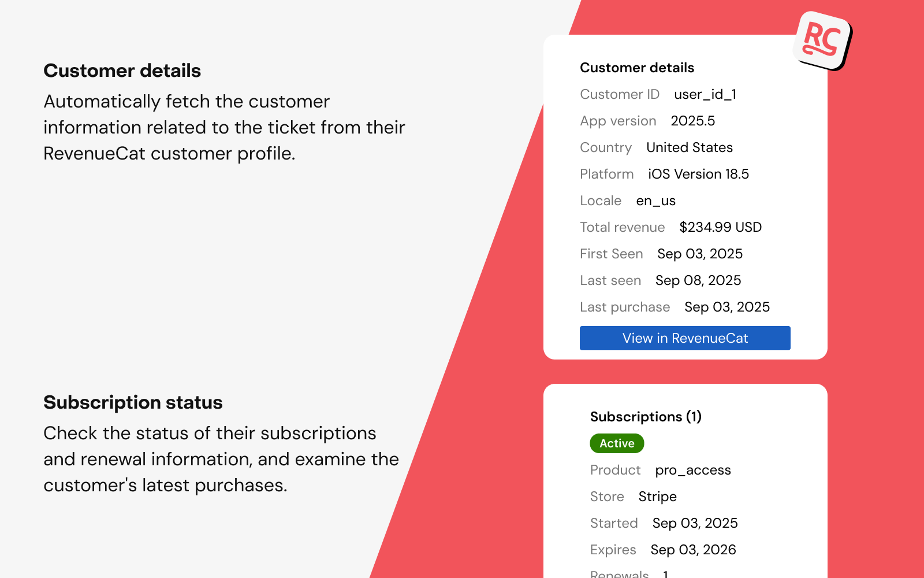Click the Last purchase date value

[x=727, y=307]
